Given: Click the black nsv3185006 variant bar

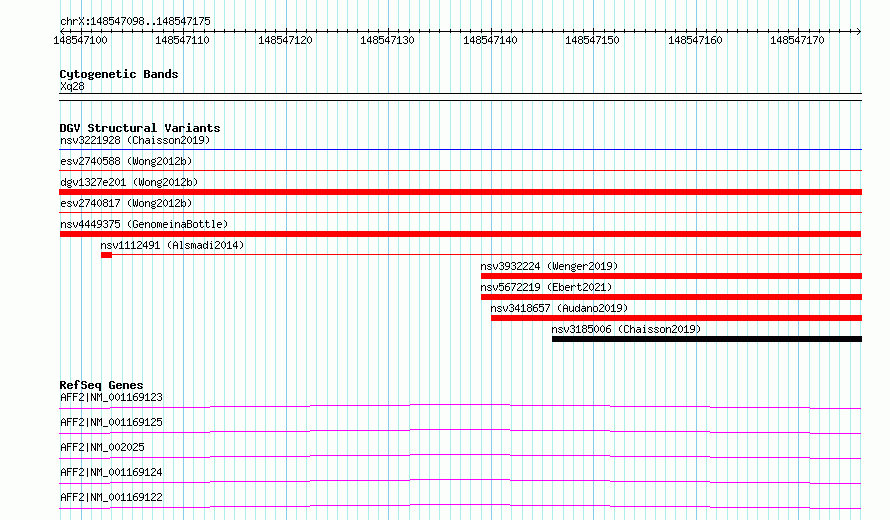Looking at the screenshot, I should tap(707, 339).
